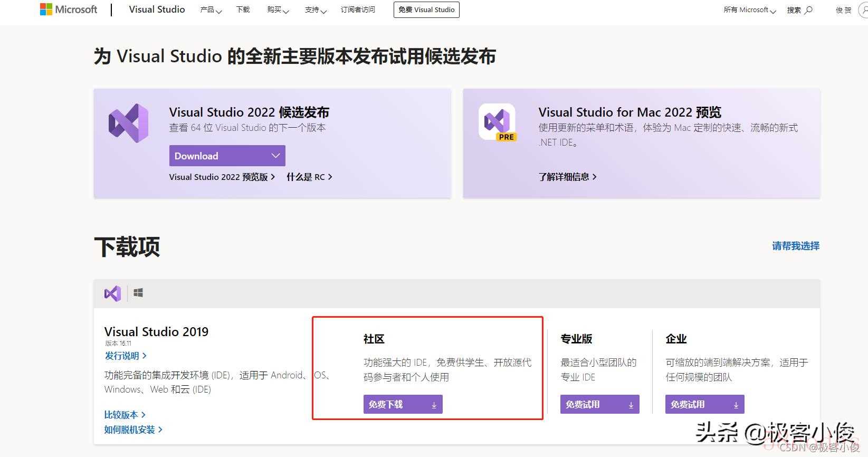The height and width of the screenshot is (457, 868).
Task: Click the Download button for VS 2022
Action: tap(227, 156)
